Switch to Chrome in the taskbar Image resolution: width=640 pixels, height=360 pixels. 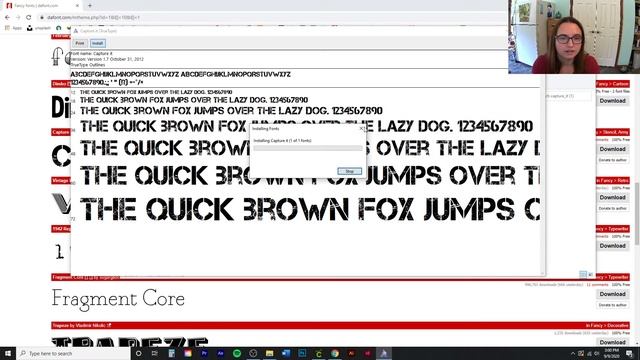(335, 353)
